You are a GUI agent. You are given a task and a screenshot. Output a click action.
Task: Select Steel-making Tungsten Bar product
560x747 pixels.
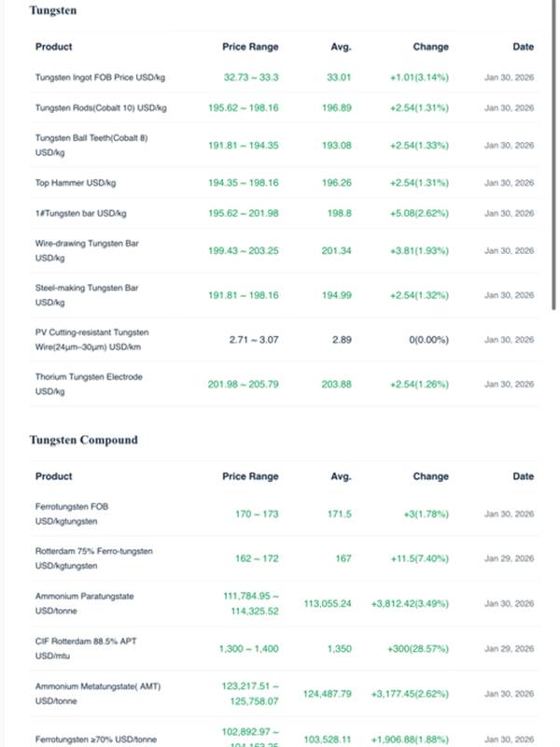tap(89, 295)
